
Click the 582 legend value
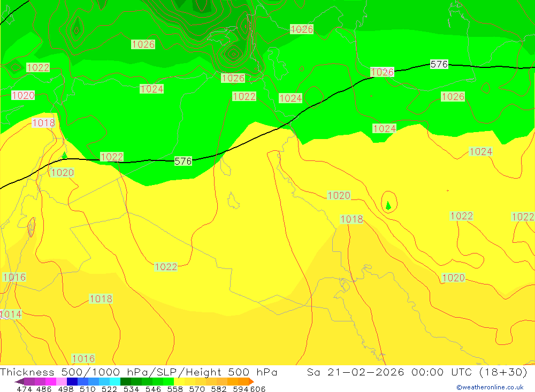pos(218,389)
